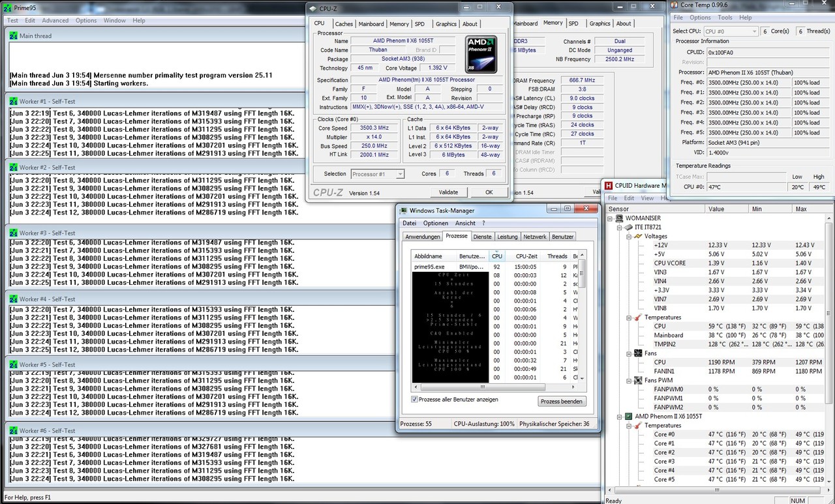Click the Fans icon in Hardware Monitor
The height and width of the screenshot is (504, 835).
coord(638,353)
